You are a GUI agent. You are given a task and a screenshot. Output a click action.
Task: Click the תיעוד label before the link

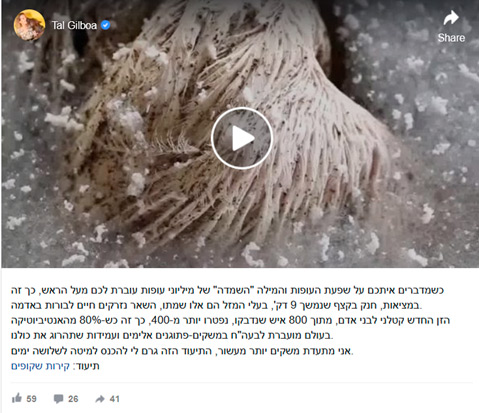(x=88, y=366)
